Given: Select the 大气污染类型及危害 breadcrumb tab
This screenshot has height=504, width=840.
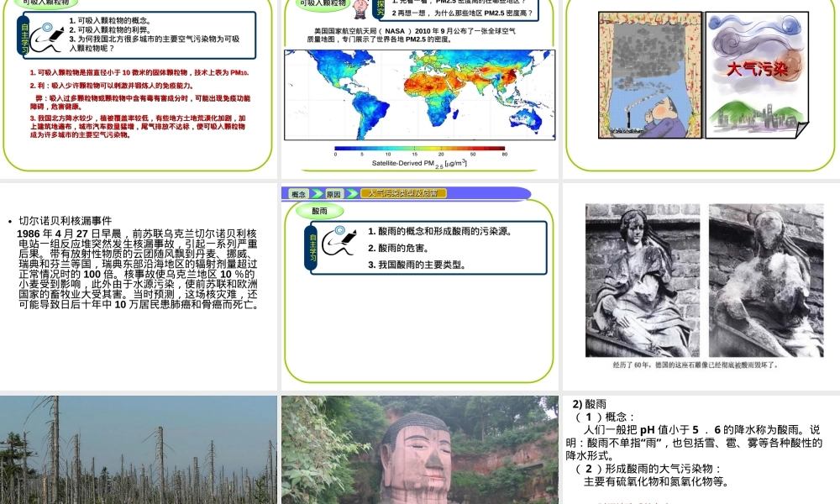Looking at the screenshot, I should click(x=403, y=193).
